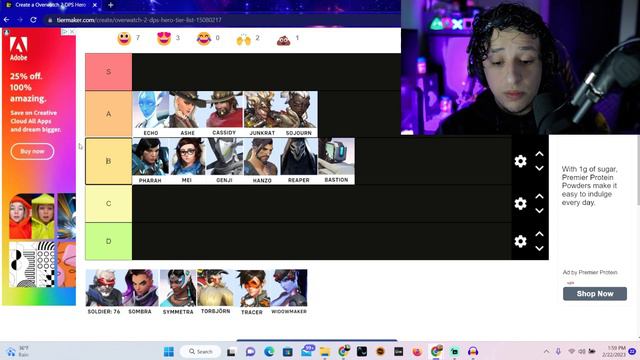Open the Windows Start menu

coord(169,351)
